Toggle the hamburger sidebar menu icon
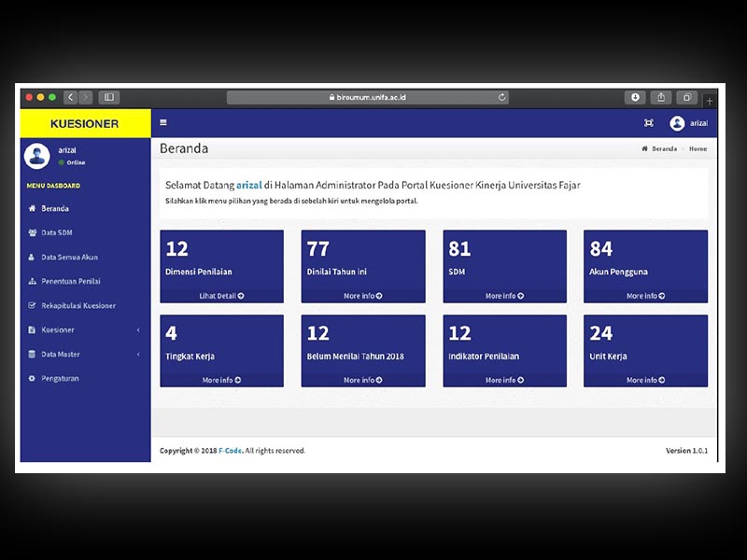This screenshot has height=560, width=747. click(x=163, y=122)
